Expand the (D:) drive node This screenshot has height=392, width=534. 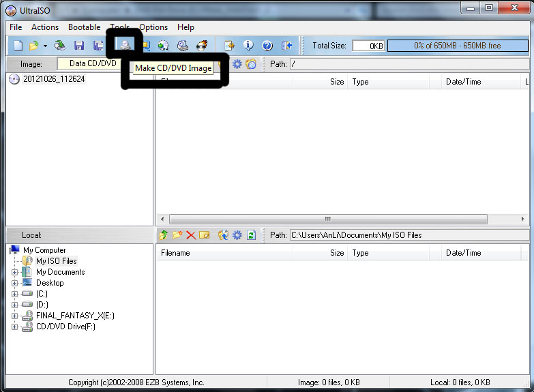coord(14,305)
